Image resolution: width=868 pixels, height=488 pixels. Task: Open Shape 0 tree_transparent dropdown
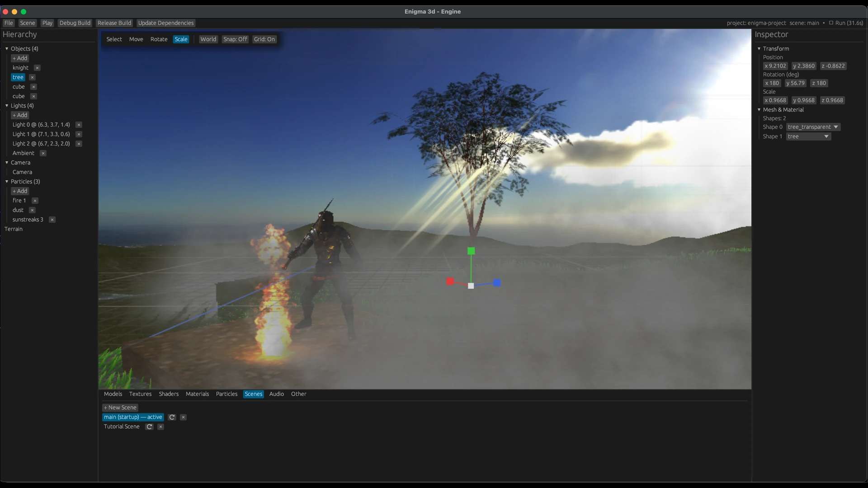point(813,127)
